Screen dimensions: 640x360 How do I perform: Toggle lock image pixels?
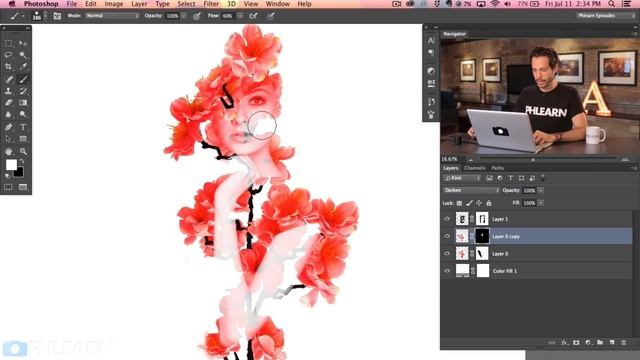point(469,203)
